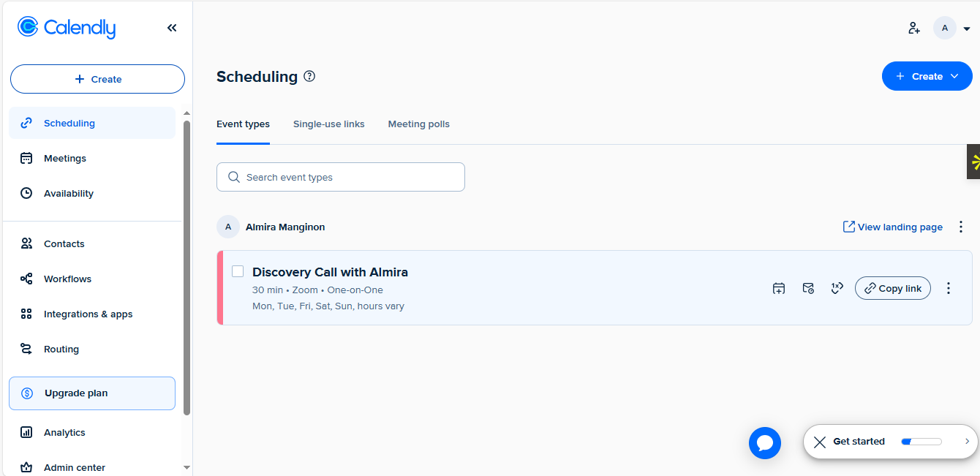Collapse the sidebar with double-chevron icon

coord(172,28)
